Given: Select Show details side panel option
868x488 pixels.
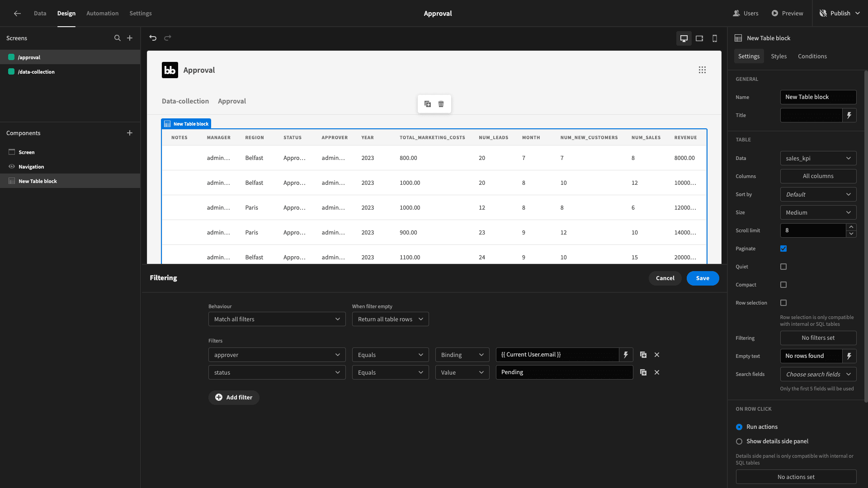Looking at the screenshot, I should (739, 441).
